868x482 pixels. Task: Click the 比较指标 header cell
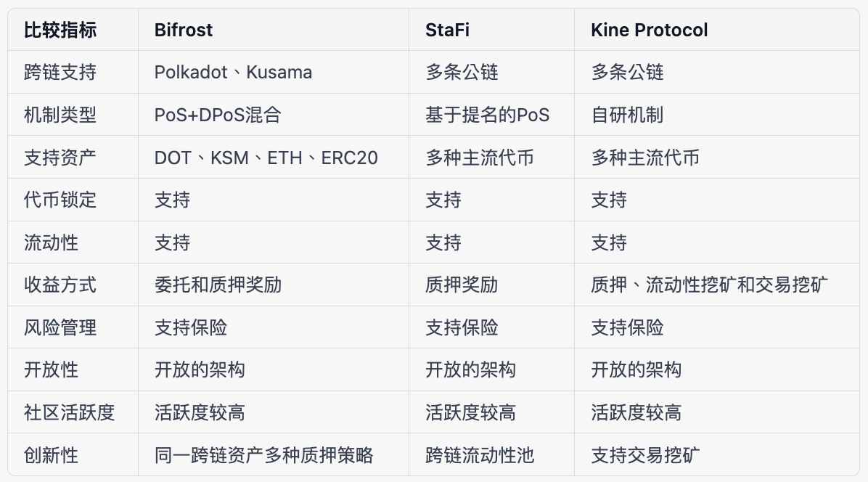[x=60, y=30]
